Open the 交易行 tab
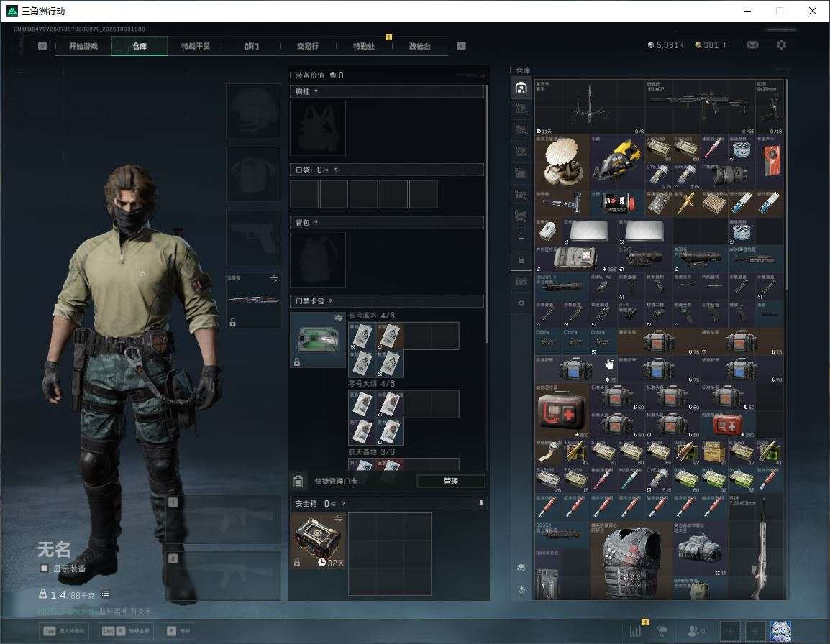 click(308, 46)
